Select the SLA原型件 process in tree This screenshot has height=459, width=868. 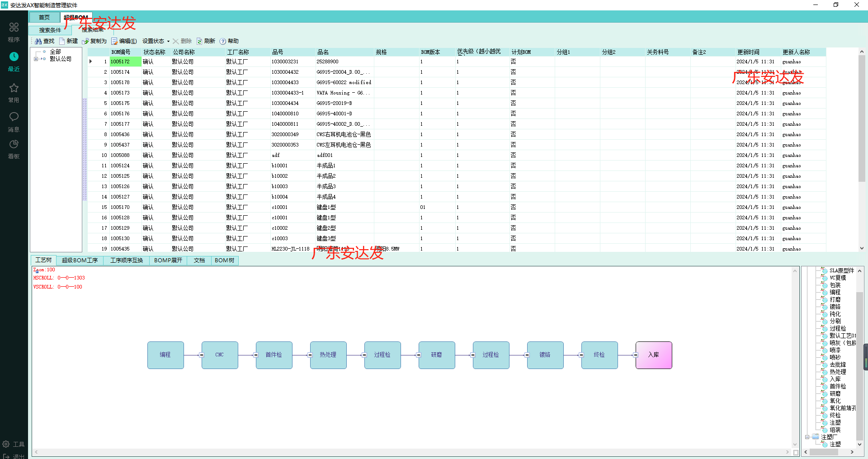pos(841,271)
